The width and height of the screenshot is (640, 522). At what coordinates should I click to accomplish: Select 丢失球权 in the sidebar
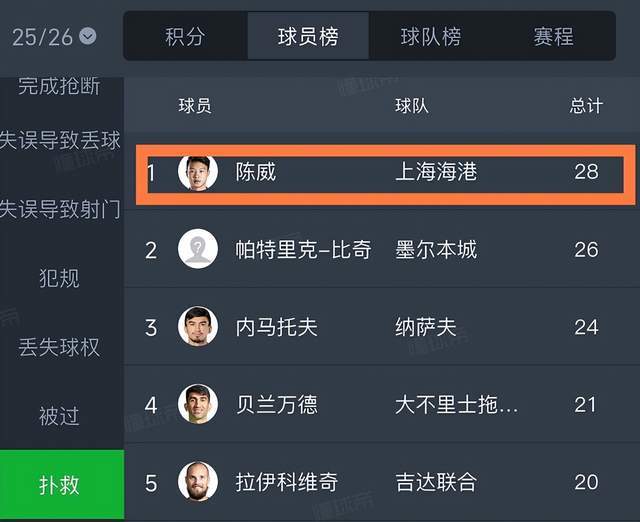(60, 347)
